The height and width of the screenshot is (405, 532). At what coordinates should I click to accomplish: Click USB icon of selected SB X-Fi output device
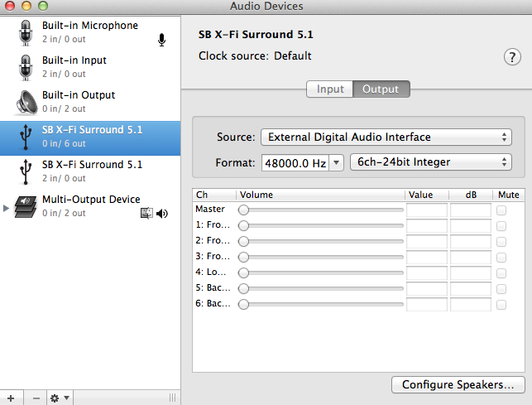pyautogui.click(x=26, y=137)
